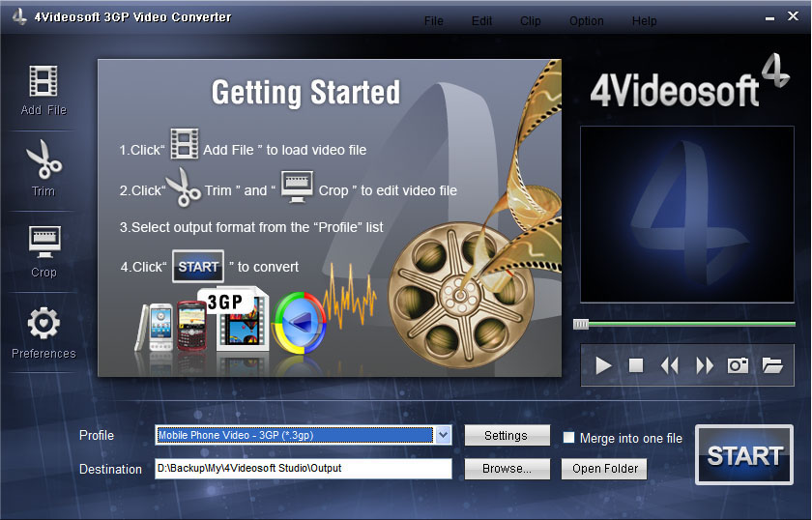
Task: Open the Help menu
Action: click(x=644, y=21)
